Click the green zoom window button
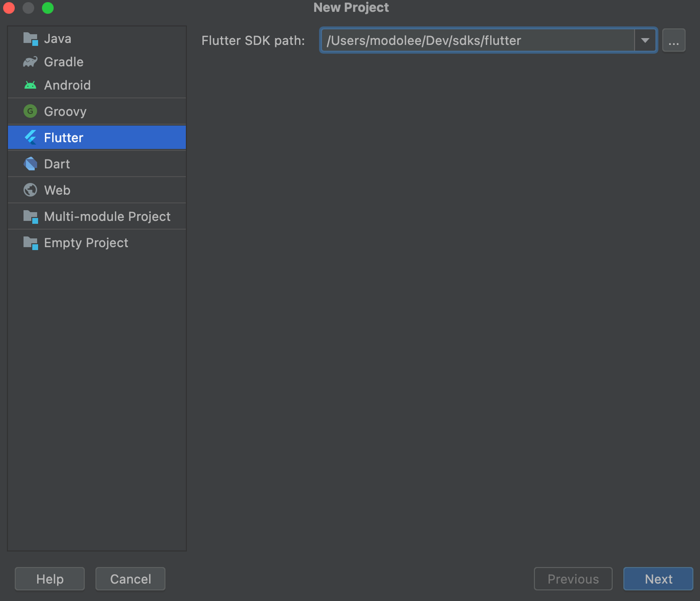 pos(48,8)
